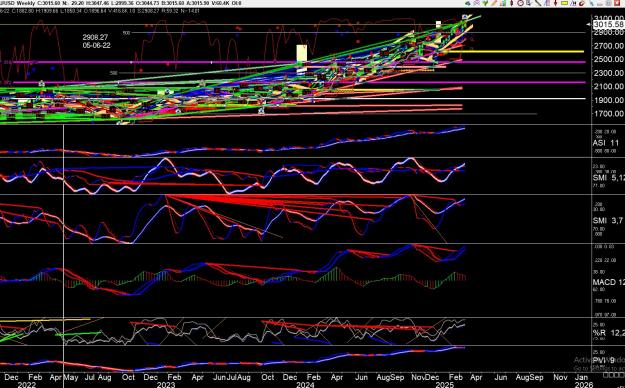Select the yellow rectangle drawing tool
625x388 pixels.
(x=564, y=3)
